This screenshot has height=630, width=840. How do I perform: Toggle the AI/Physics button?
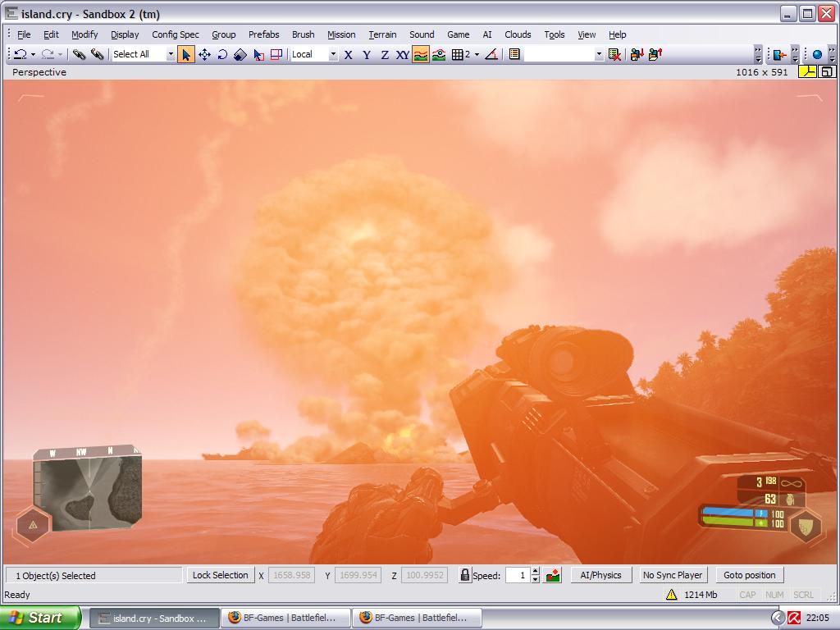click(x=600, y=575)
